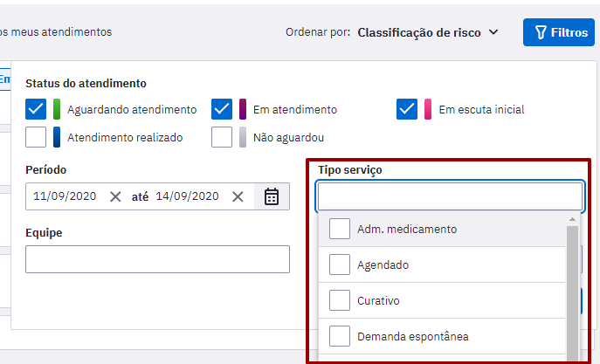600x364 pixels.
Task: Uncheck Em atendimento status
Action: (222, 109)
